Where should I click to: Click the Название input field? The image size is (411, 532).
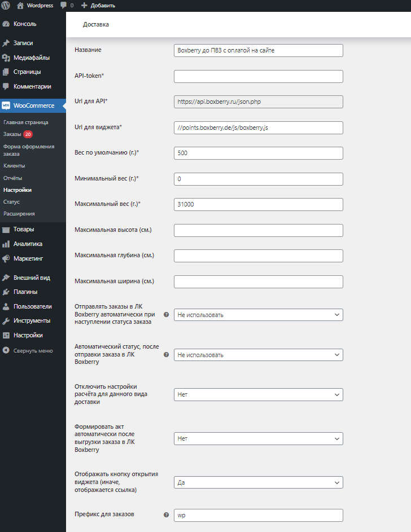pos(258,51)
